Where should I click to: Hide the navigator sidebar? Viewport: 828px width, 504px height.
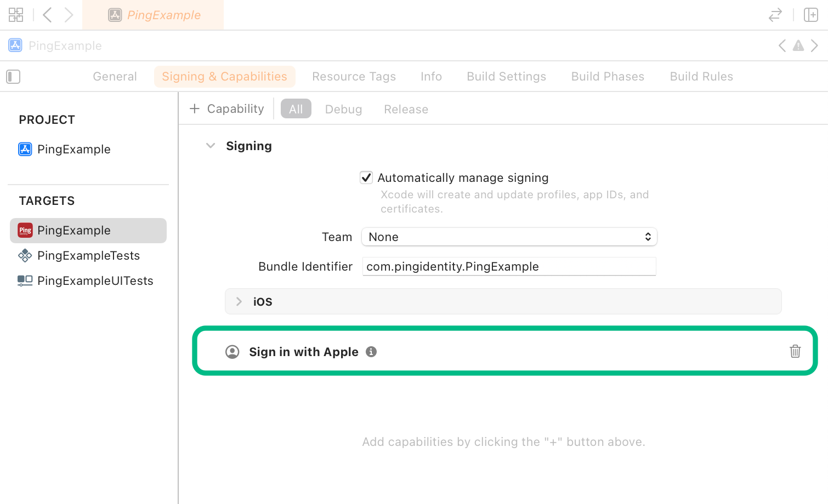[13, 77]
